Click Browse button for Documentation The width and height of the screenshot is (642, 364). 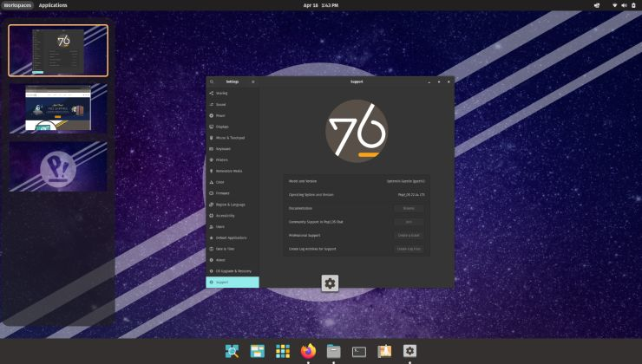409,208
